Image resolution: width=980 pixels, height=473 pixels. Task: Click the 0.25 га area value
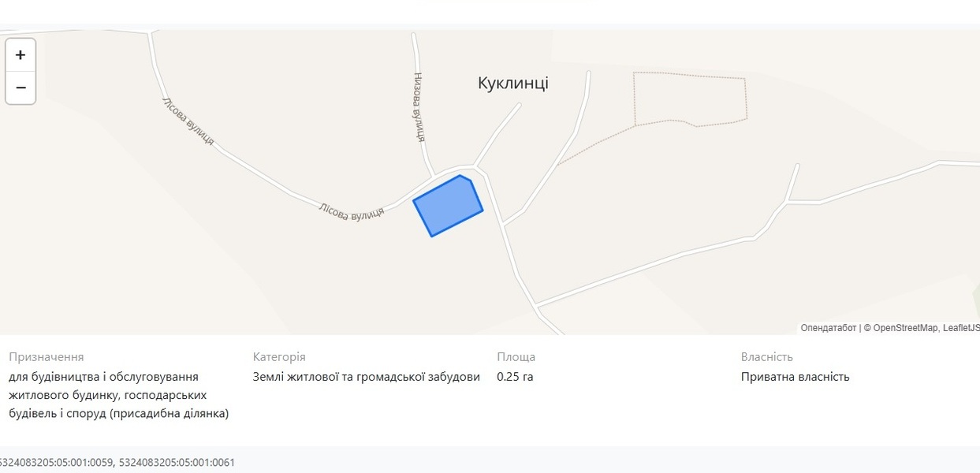point(515,377)
